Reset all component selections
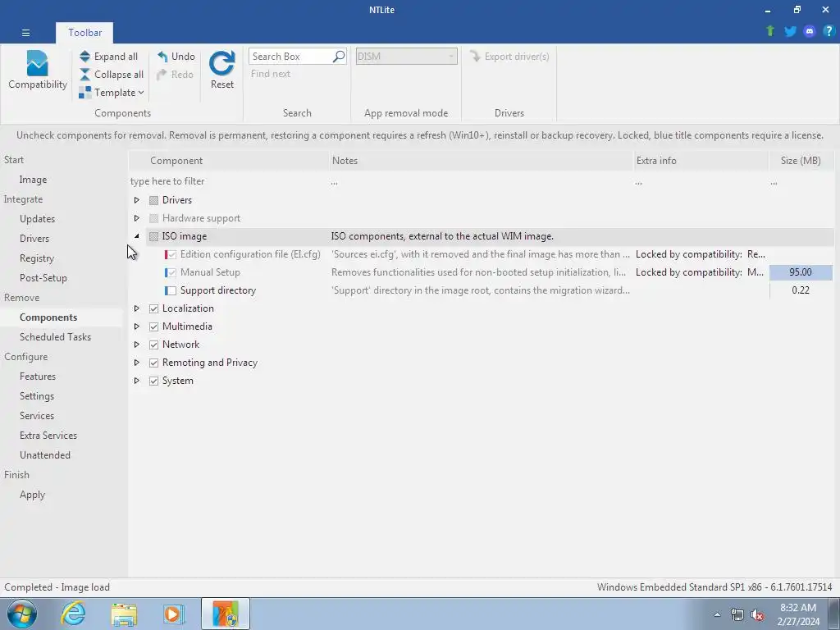 221,70
